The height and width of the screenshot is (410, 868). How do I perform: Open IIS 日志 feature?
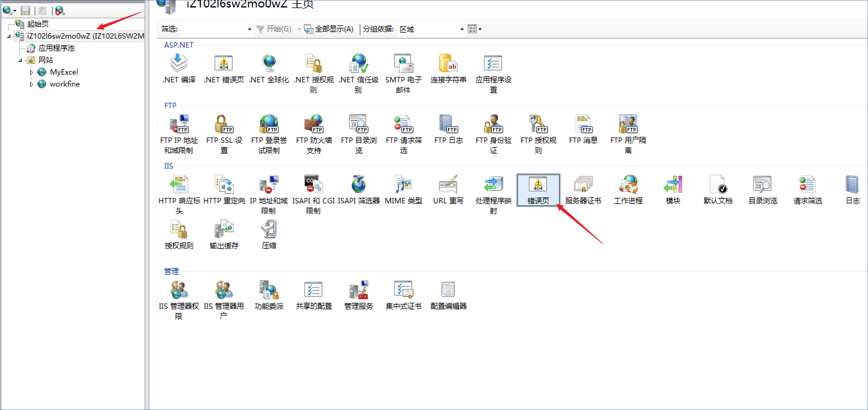852,190
